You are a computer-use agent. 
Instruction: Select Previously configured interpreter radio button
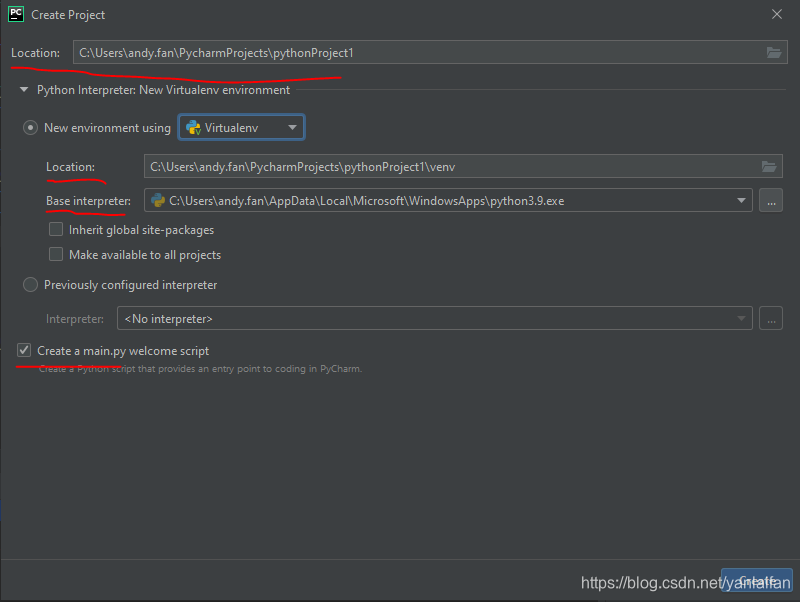point(30,285)
